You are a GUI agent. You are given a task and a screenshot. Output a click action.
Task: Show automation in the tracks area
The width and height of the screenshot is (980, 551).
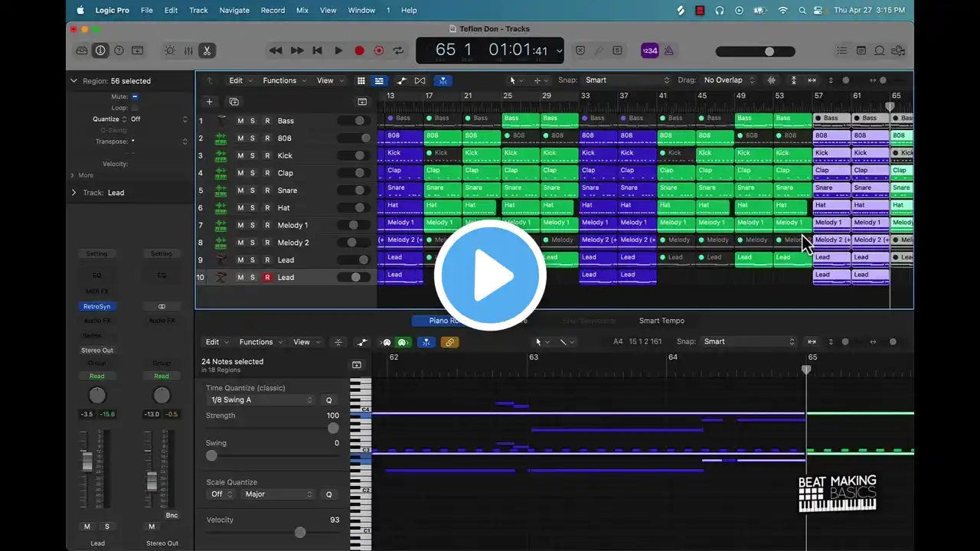[402, 80]
